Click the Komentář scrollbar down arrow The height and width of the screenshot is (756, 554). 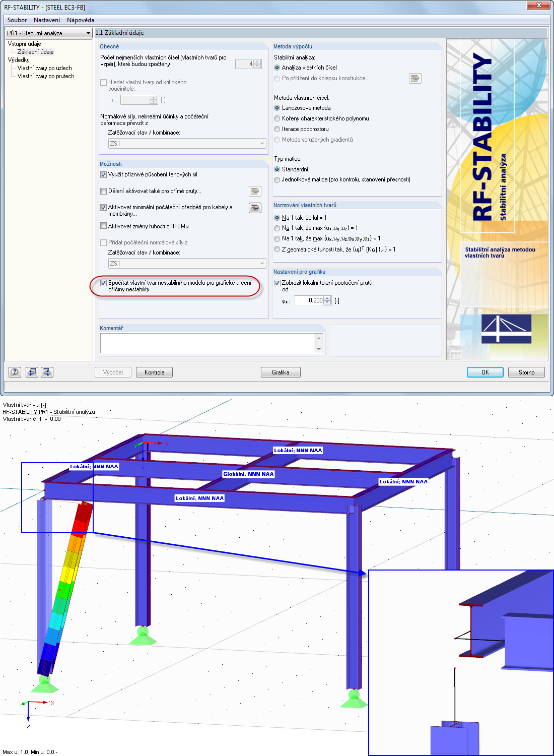click(x=319, y=349)
